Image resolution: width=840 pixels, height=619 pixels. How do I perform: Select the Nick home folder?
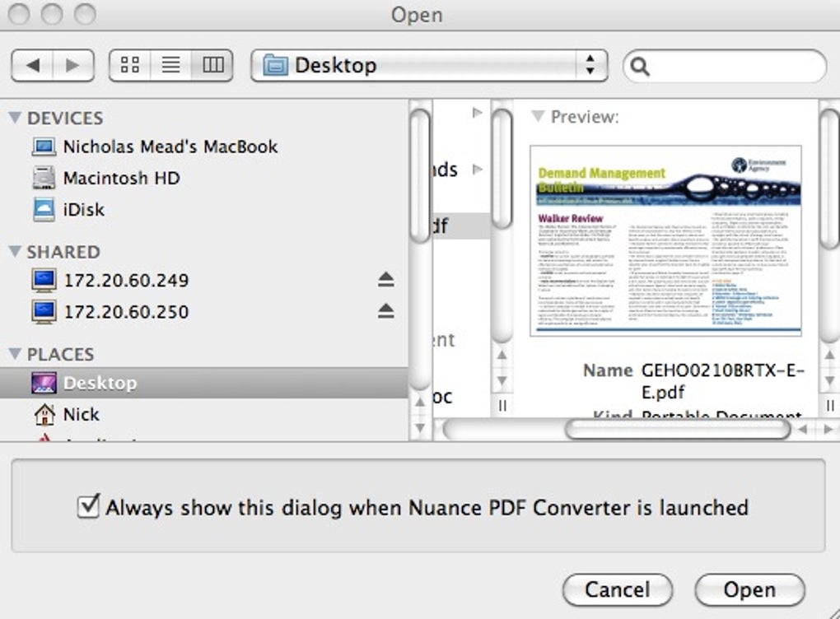(203, 414)
